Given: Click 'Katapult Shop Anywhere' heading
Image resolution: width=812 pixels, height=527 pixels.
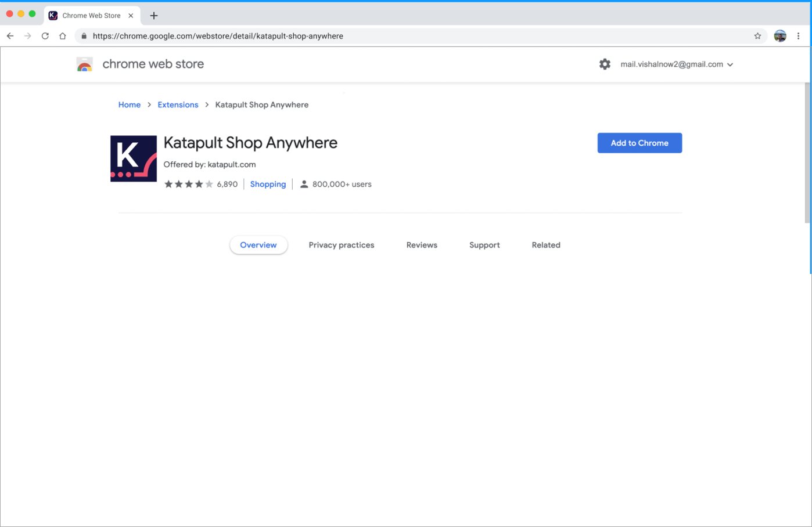Looking at the screenshot, I should (x=250, y=143).
